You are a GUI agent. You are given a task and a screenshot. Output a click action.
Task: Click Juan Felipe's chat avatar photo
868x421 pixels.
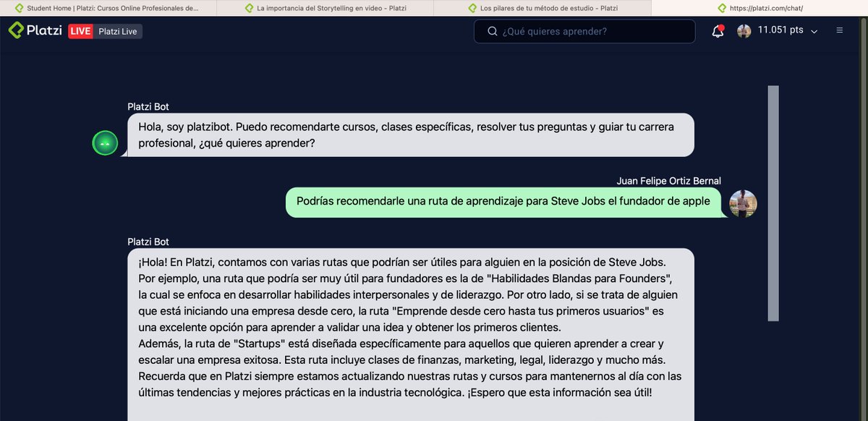743,204
